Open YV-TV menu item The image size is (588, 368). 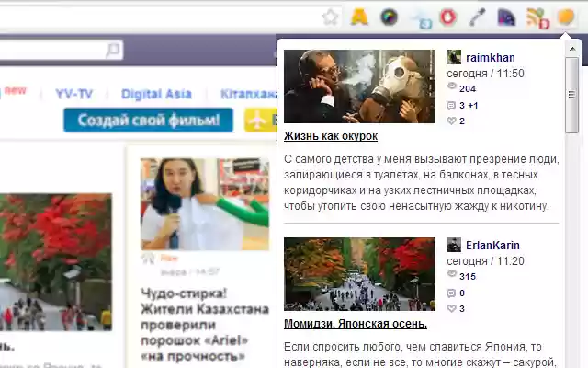73,94
